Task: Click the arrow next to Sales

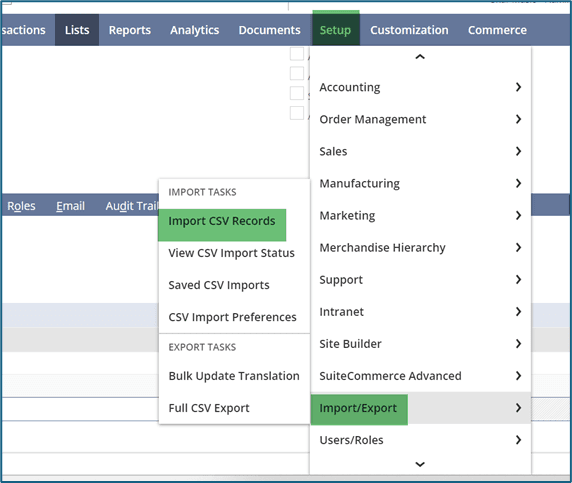Action: pos(518,151)
